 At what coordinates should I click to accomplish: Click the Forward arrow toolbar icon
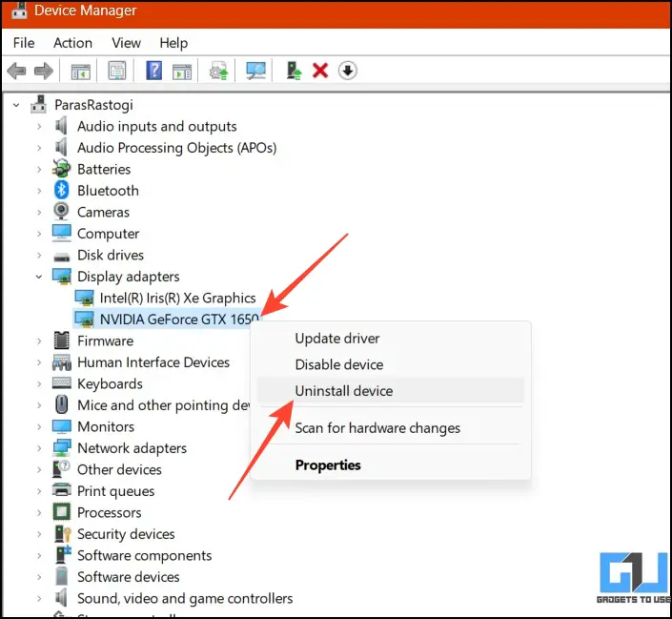(44, 71)
